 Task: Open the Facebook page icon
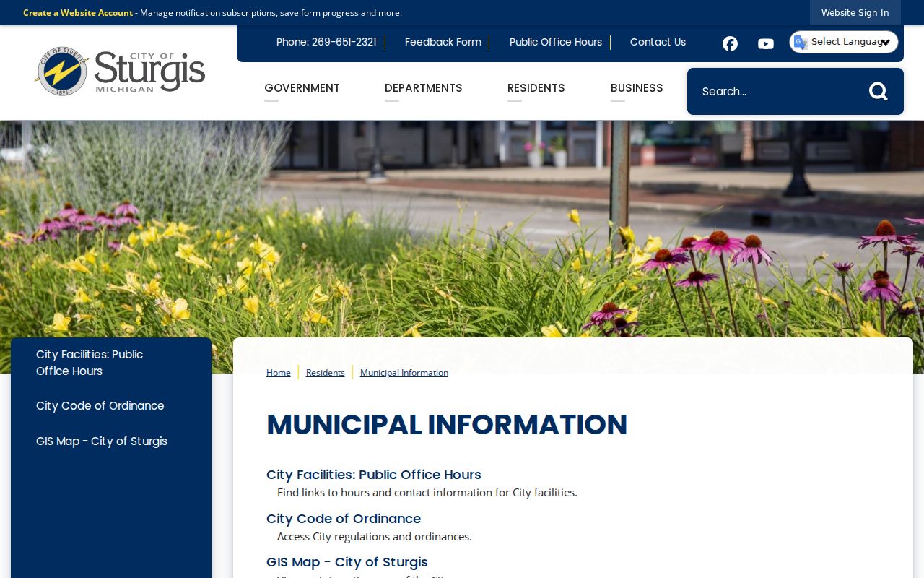[730, 43]
